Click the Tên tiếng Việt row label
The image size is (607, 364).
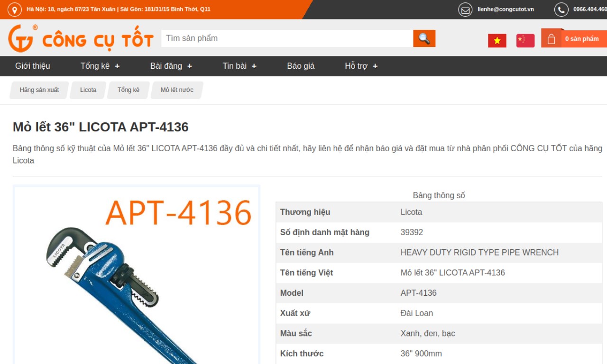pyautogui.click(x=306, y=273)
